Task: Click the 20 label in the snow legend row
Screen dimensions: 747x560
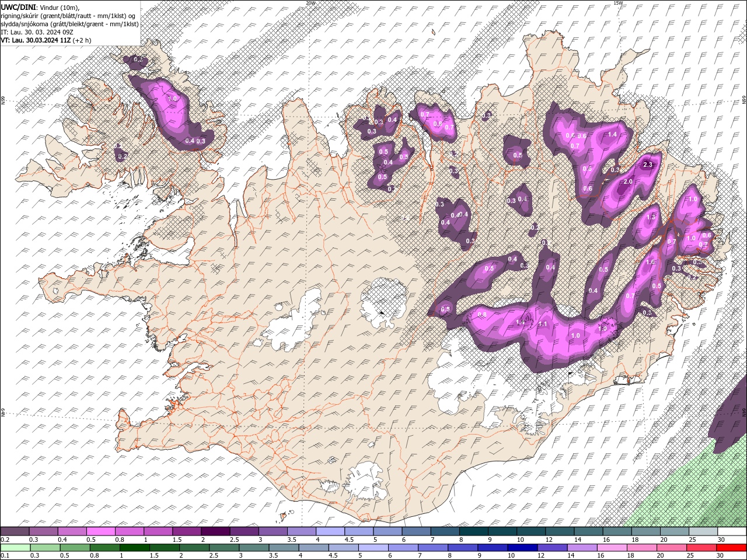Action: point(664,540)
